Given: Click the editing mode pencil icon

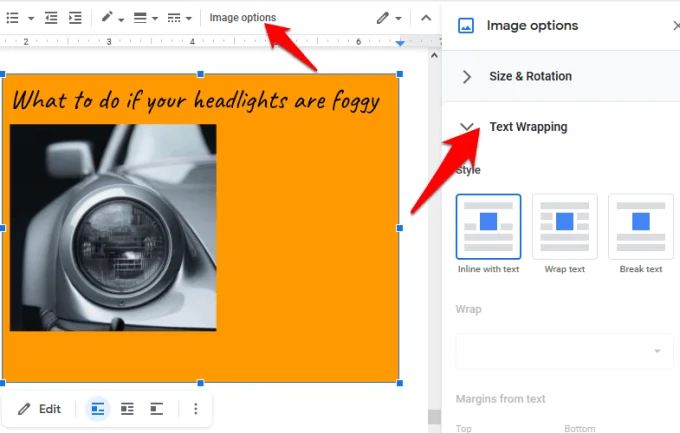Looking at the screenshot, I should pyautogui.click(x=382, y=18).
